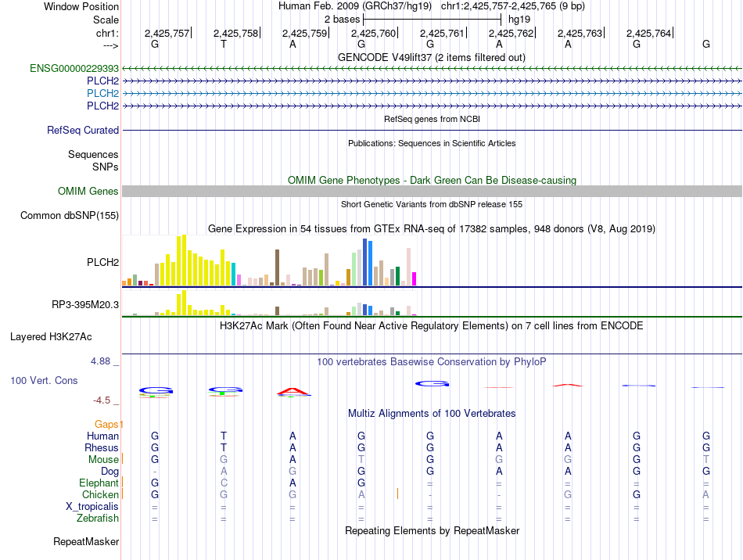Click the light-blue PLCH2 transcript label
Screen dimensions: 743x560
102,93
